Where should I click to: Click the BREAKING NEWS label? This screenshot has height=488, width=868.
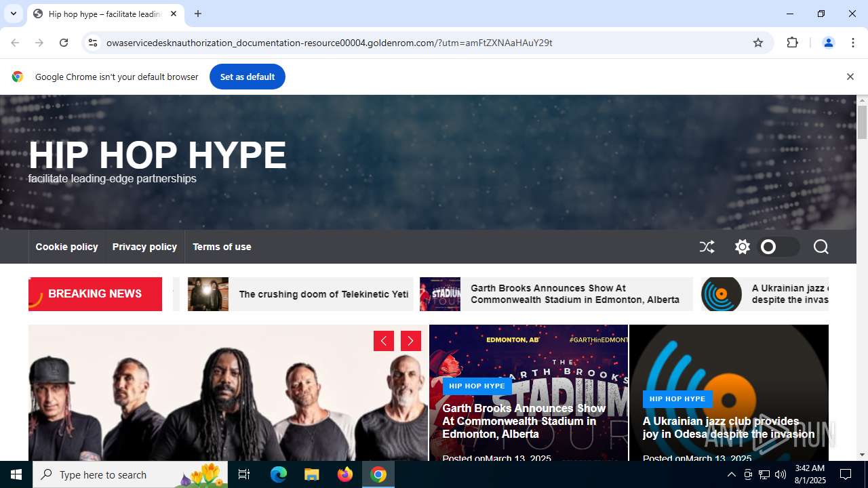coord(95,294)
